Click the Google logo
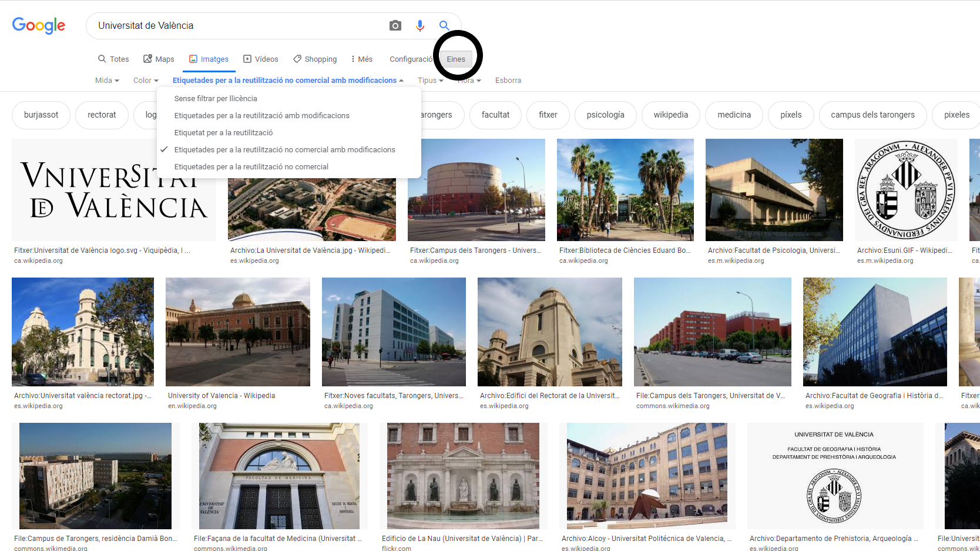The image size is (980, 551). pyautogui.click(x=39, y=25)
